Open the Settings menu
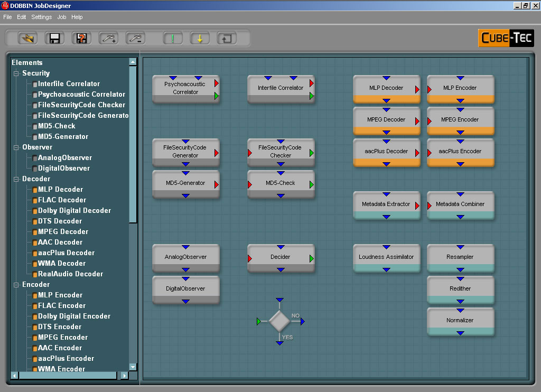 [41, 17]
